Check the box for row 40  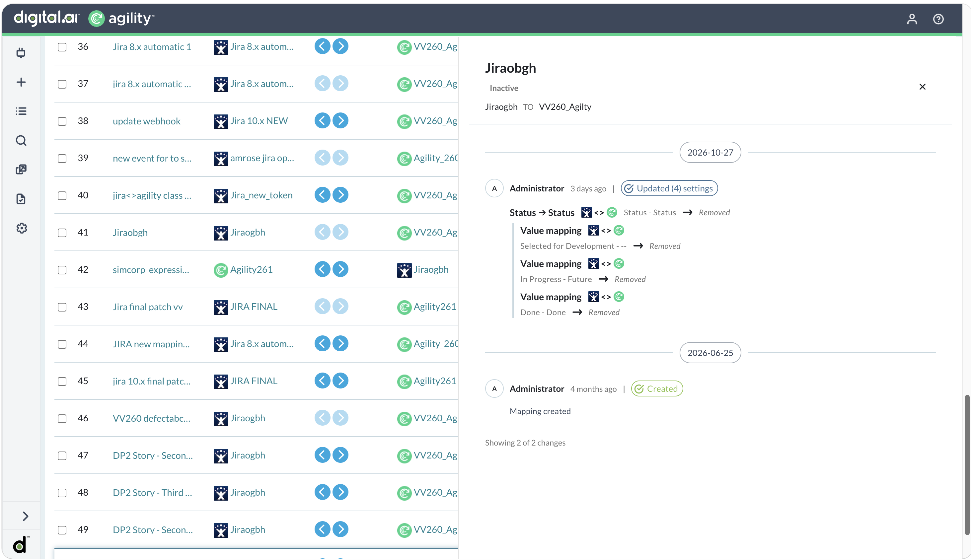click(x=62, y=196)
